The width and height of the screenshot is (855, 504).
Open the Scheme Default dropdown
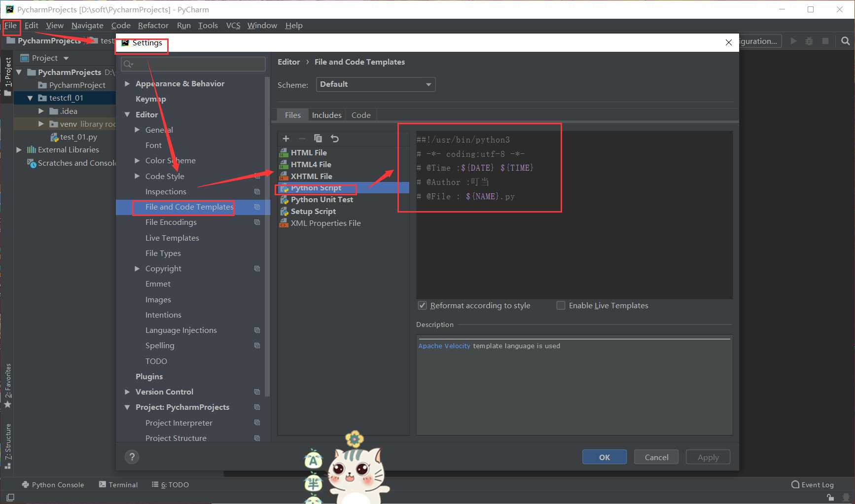(x=376, y=84)
